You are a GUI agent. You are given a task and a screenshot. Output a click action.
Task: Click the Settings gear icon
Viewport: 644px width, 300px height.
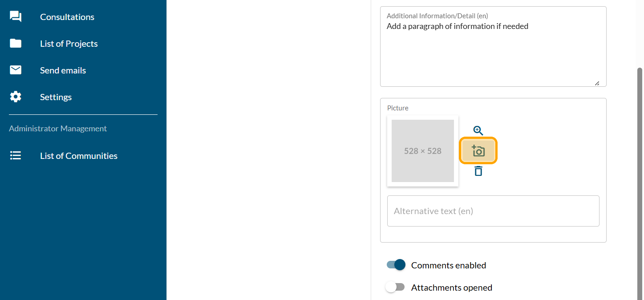tap(16, 97)
